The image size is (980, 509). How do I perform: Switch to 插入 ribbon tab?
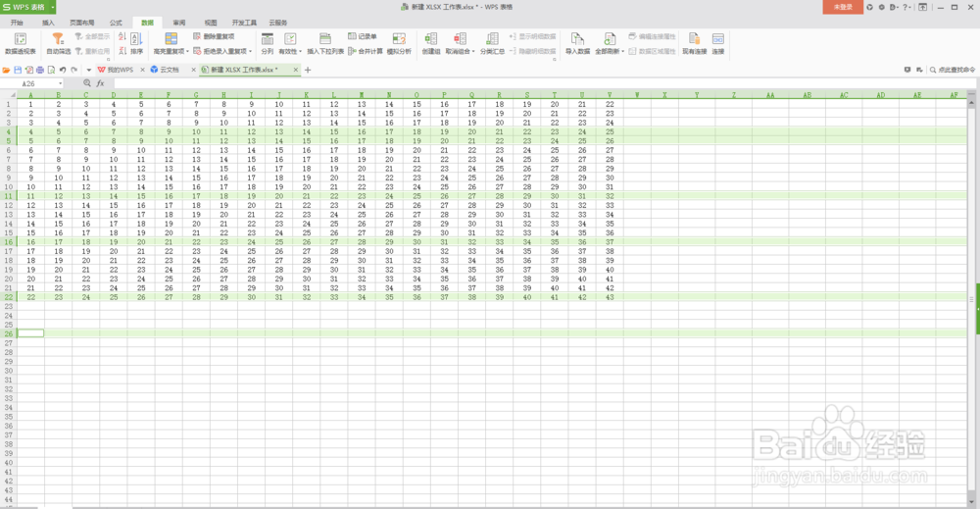pyautogui.click(x=48, y=23)
